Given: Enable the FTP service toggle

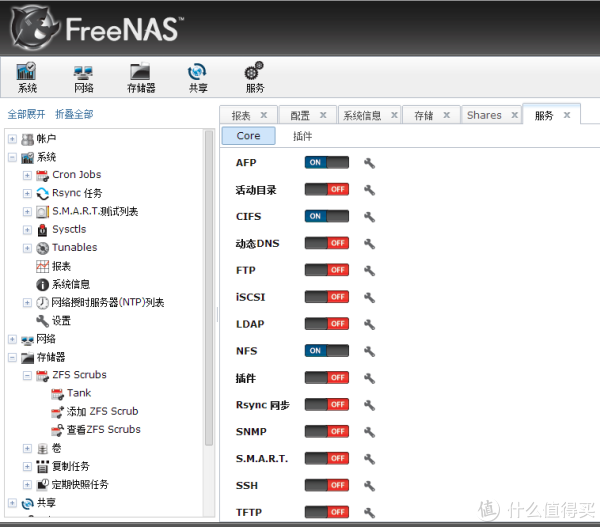Looking at the screenshot, I should pos(327,271).
